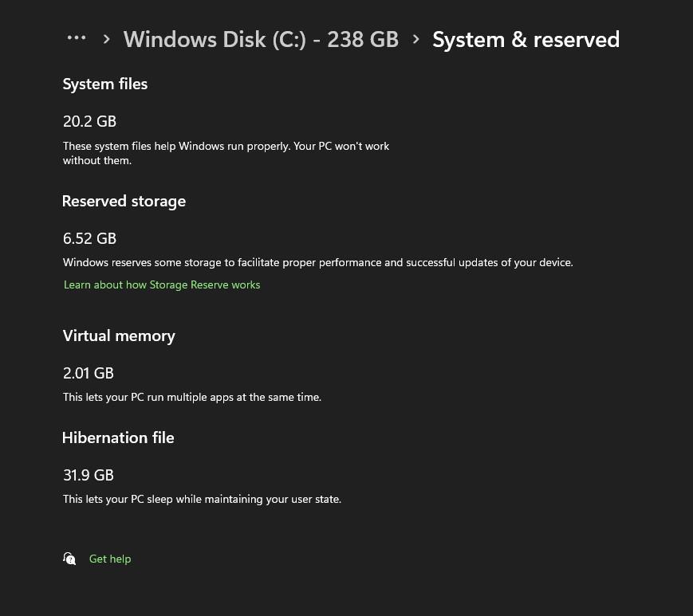Image resolution: width=693 pixels, height=616 pixels.
Task: Click the Get help chat icon
Action: click(69, 559)
